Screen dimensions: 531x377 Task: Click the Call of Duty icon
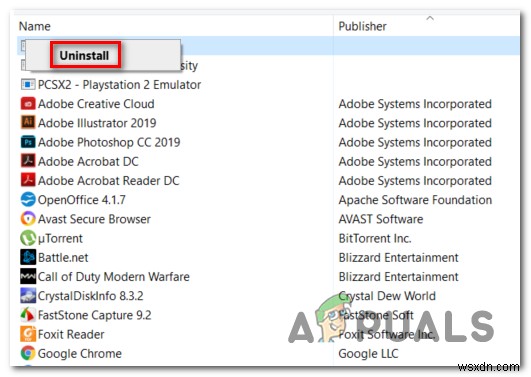[28, 276]
